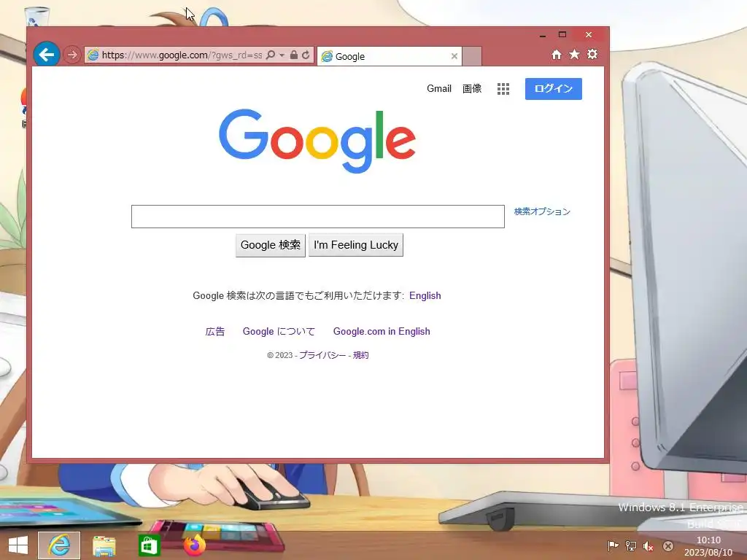Open the Recycle Bin desktop icon

coord(36,16)
